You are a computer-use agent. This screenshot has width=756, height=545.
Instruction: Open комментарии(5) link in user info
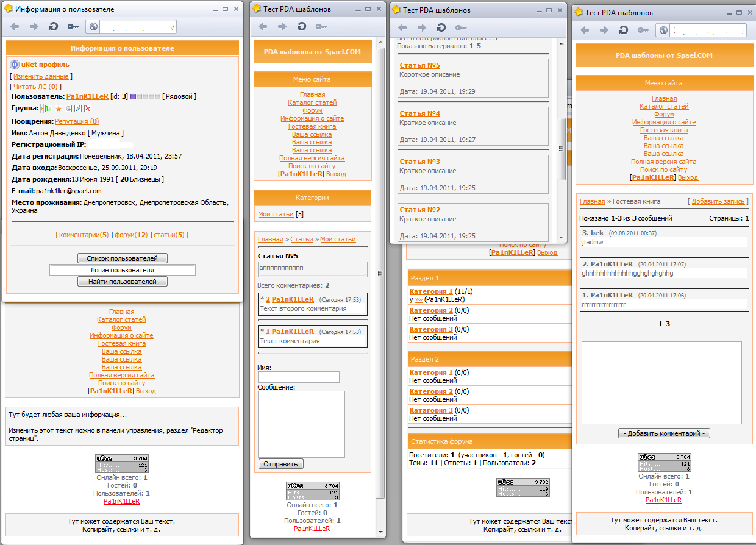(x=84, y=235)
